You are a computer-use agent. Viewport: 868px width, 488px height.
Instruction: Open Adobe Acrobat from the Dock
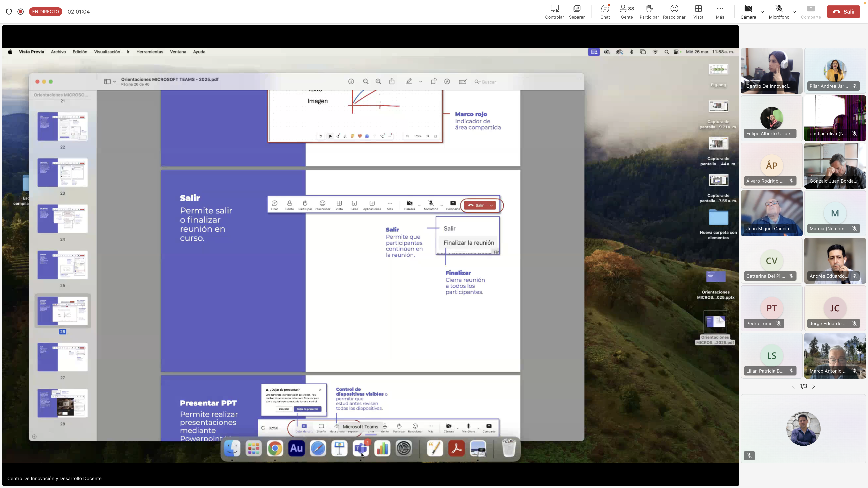click(x=456, y=448)
